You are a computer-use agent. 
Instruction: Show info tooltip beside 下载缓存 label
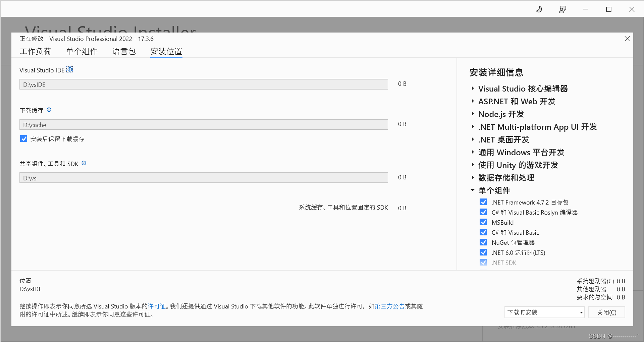[x=49, y=110]
